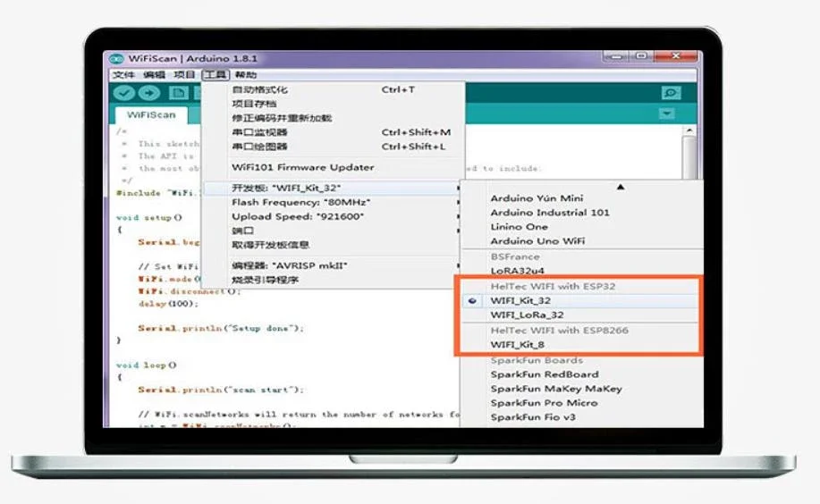Click the editor scrollbar up arrow
Image resolution: width=820 pixels, height=504 pixels.
tap(689, 130)
